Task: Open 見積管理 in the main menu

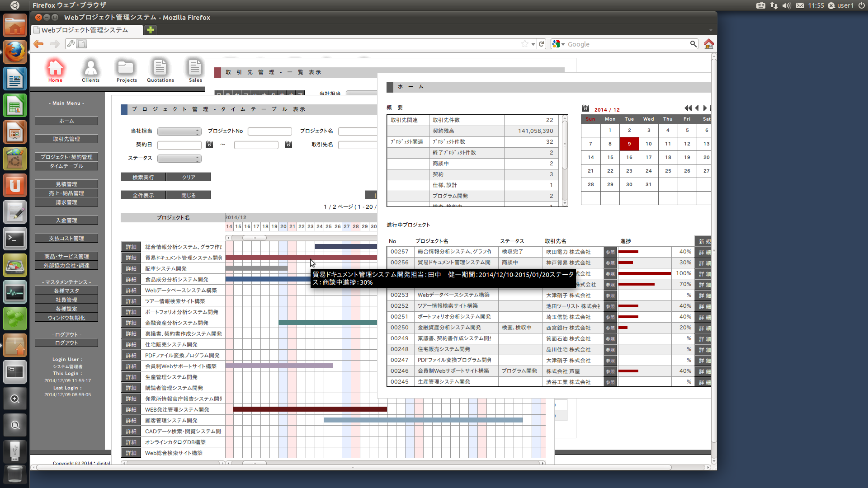Action: coord(66,184)
